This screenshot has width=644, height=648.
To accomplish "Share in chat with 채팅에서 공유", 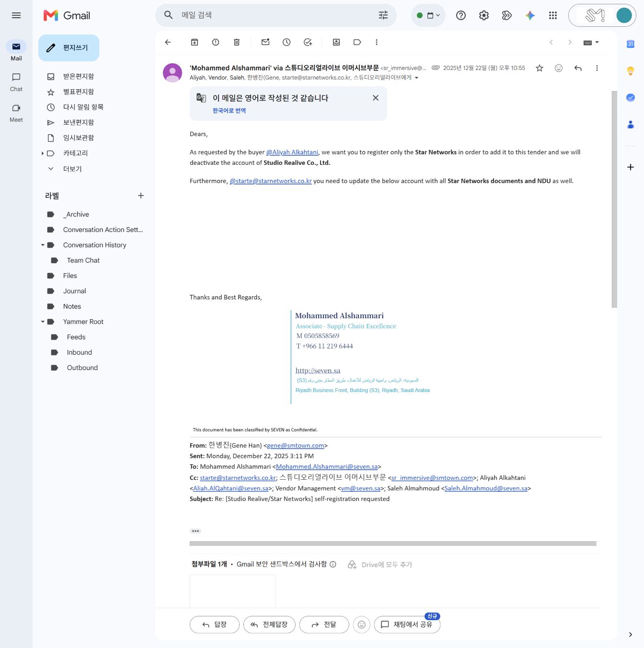I will coord(407,625).
